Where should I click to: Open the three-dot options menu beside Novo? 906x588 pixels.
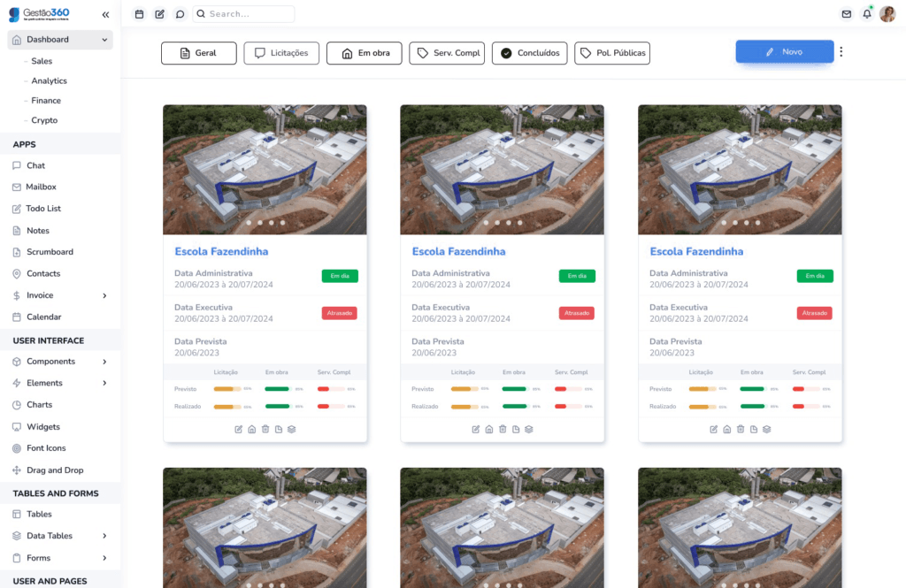click(x=841, y=52)
